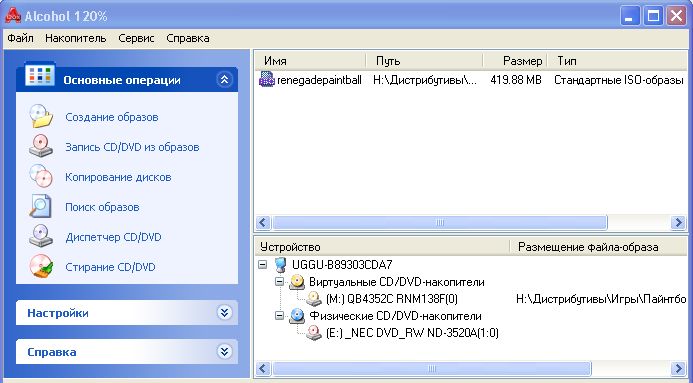The height and width of the screenshot is (383, 693).
Task: Sort by the Путь column header
Action: pos(424,61)
